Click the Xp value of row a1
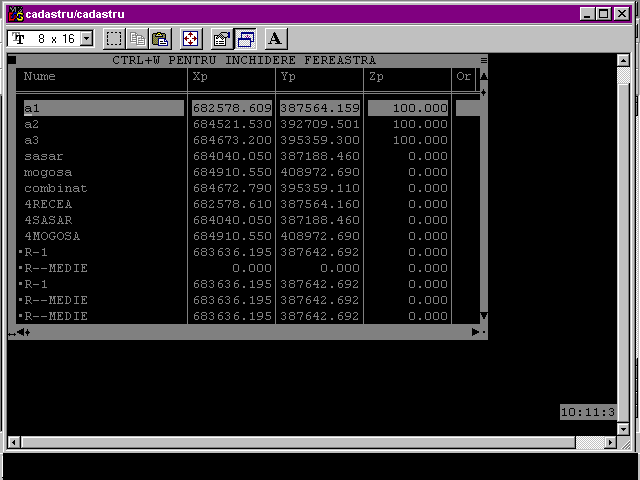 point(231,108)
